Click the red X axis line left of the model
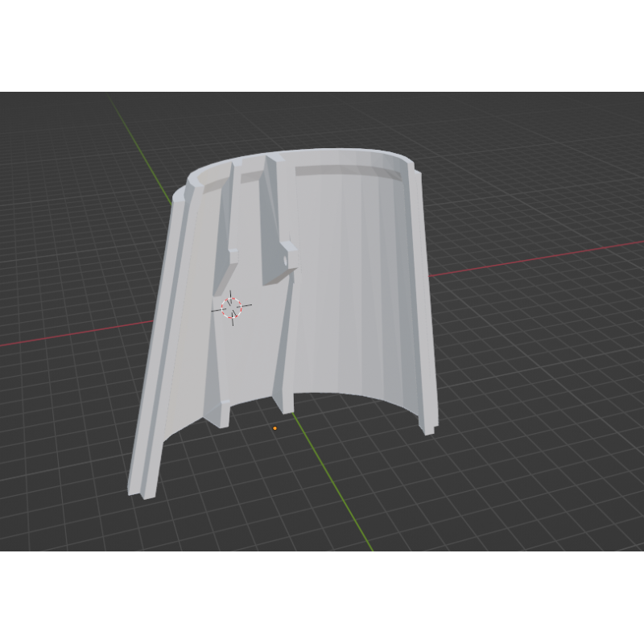Image resolution: width=644 pixels, height=644 pixels. (72, 334)
